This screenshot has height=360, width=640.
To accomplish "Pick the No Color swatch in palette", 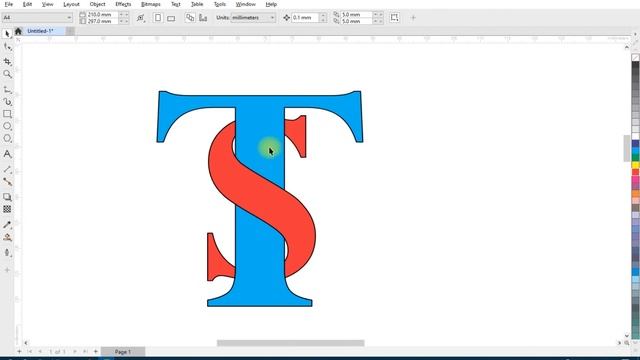I will (636, 58).
